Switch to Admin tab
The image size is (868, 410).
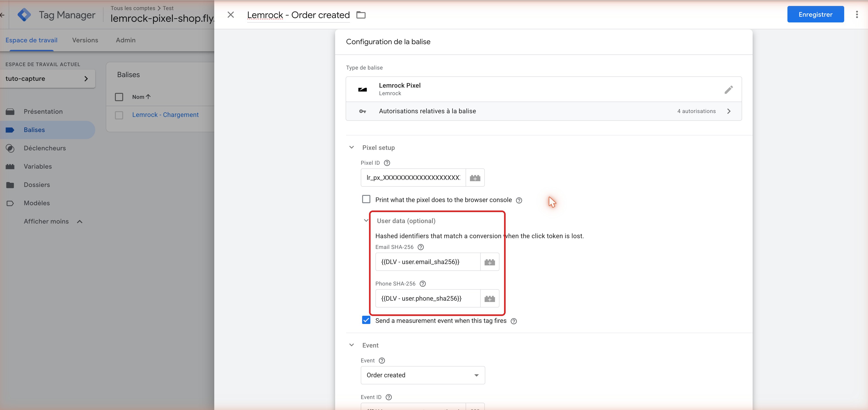[x=125, y=40]
